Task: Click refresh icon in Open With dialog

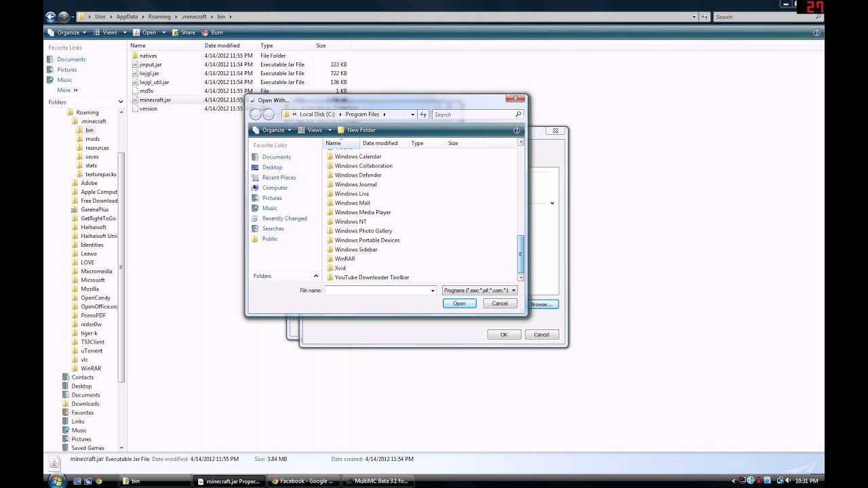Action: coord(423,115)
